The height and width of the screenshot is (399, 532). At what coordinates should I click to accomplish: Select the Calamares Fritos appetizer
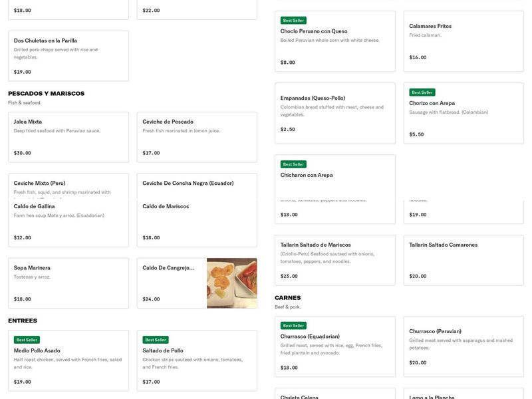pos(464,41)
